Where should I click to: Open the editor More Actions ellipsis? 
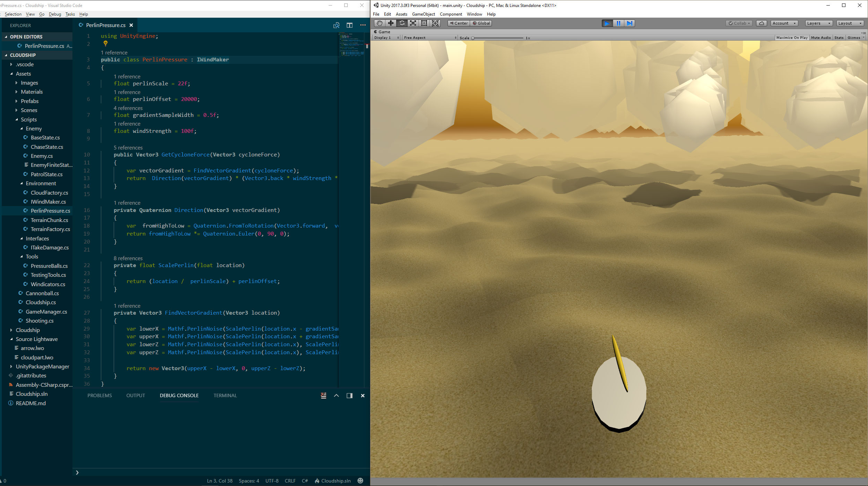pos(363,25)
